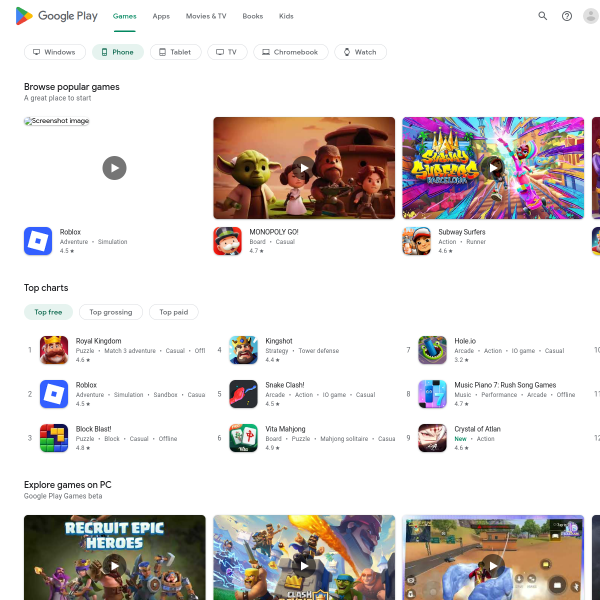This screenshot has width=600, height=600.
Task: Open Vita Mahjong game icon
Action: (243, 438)
